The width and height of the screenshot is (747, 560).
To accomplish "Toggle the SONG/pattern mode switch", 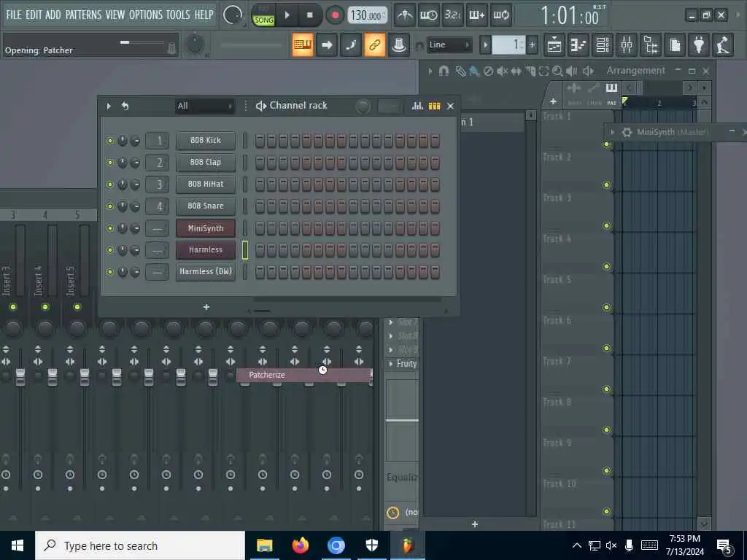I will pyautogui.click(x=263, y=16).
